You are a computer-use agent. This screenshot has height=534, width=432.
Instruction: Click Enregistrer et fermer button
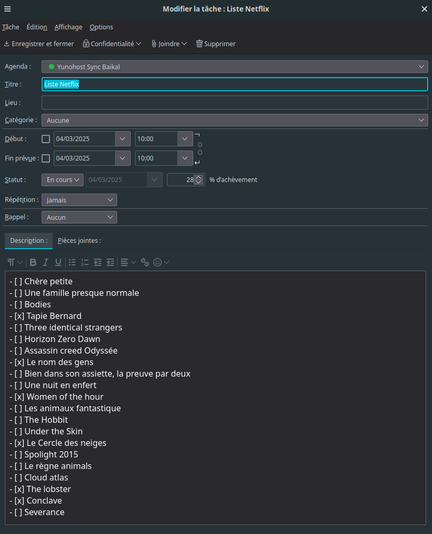click(39, 44)
